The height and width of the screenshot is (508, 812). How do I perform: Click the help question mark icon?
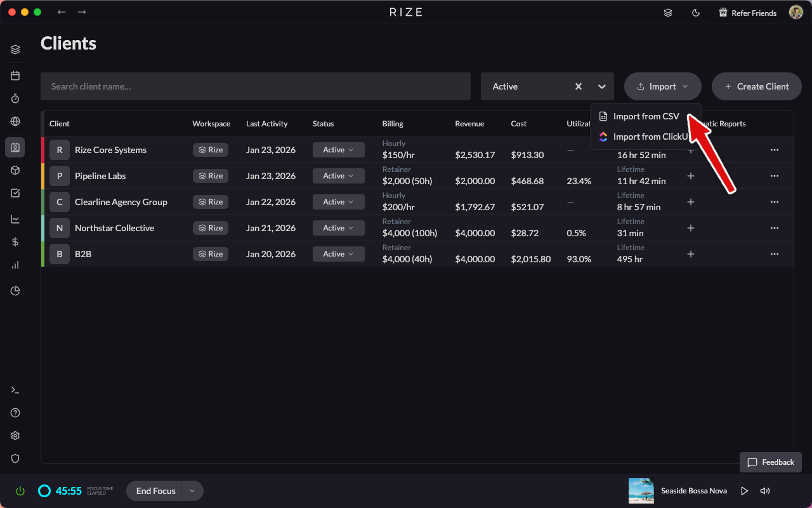point(15,413)
